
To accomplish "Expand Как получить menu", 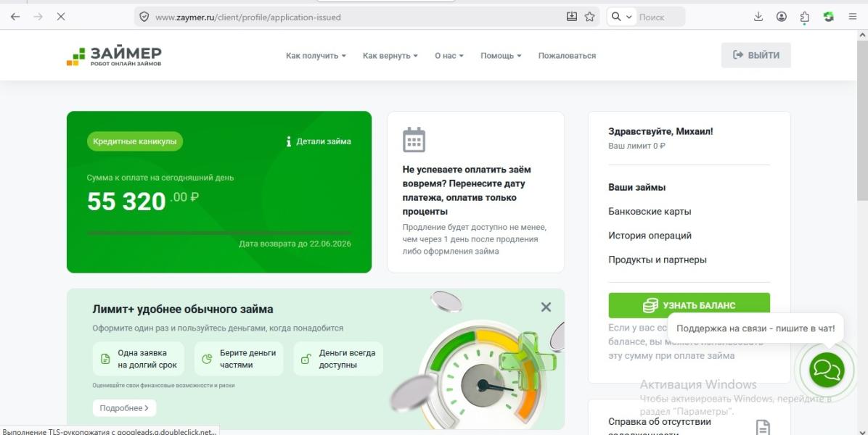I will point(316,56).
